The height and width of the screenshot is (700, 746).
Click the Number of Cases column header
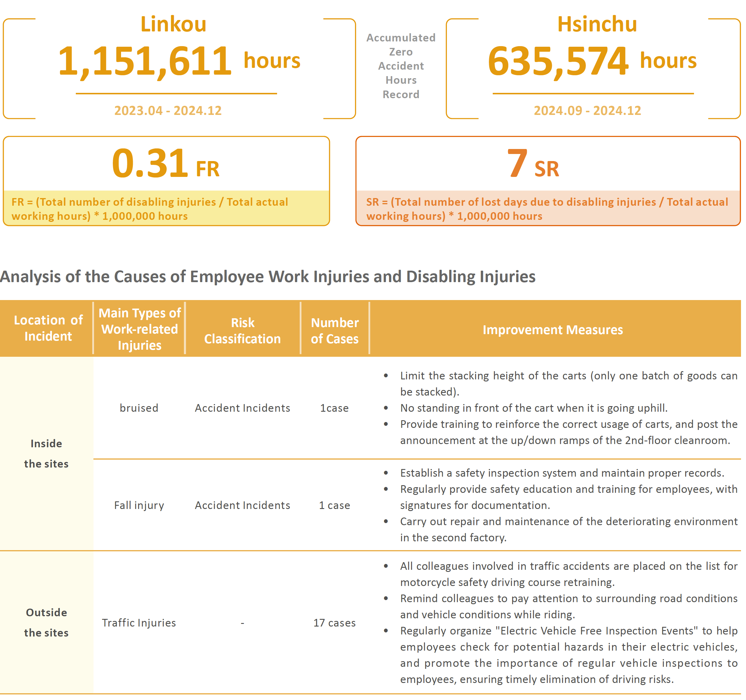pyautogui.click(x=334, y=331)
